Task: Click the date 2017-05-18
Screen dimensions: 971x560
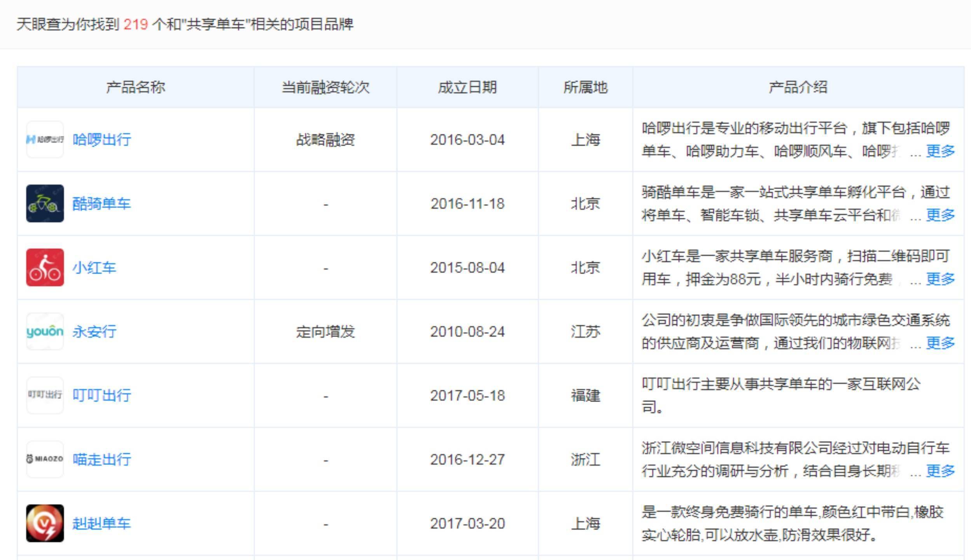Action: [x=467, y=395]
